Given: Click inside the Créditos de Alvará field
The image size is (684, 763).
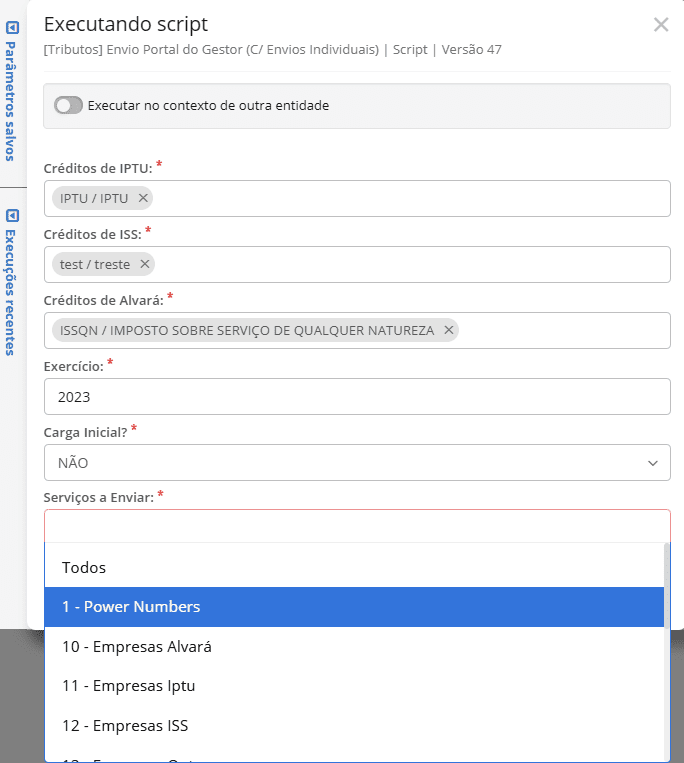Looking at the screenshot, I should (x=560, y=330).
